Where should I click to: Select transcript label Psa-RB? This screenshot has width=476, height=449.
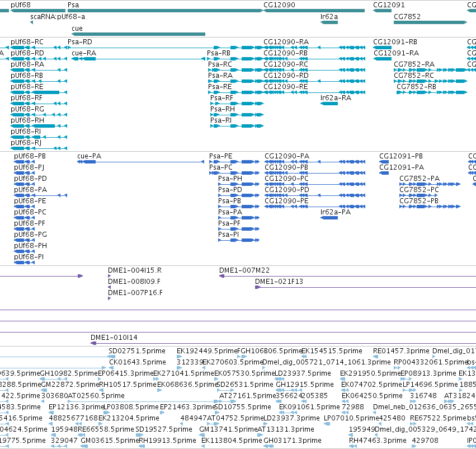click(x=219, y=53)
